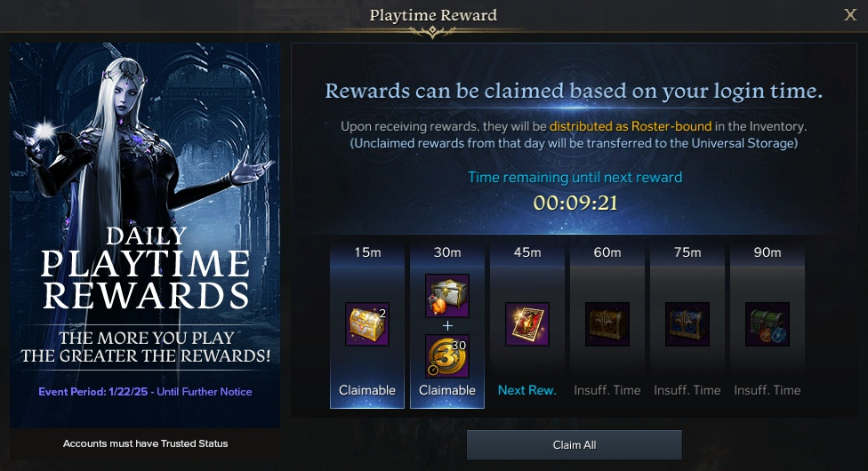Screen dimensions: 868x471
Task: Click the golden treasure chest reward icon
Action: click(367, 323)
